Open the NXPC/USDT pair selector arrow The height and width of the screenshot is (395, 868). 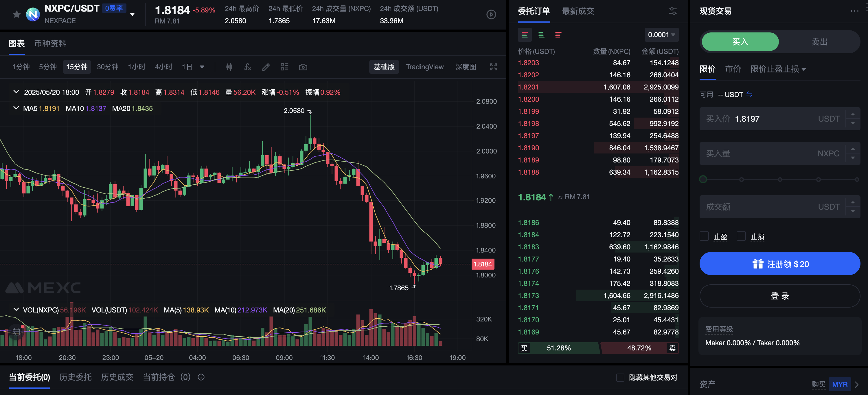(x=133, y=14)
